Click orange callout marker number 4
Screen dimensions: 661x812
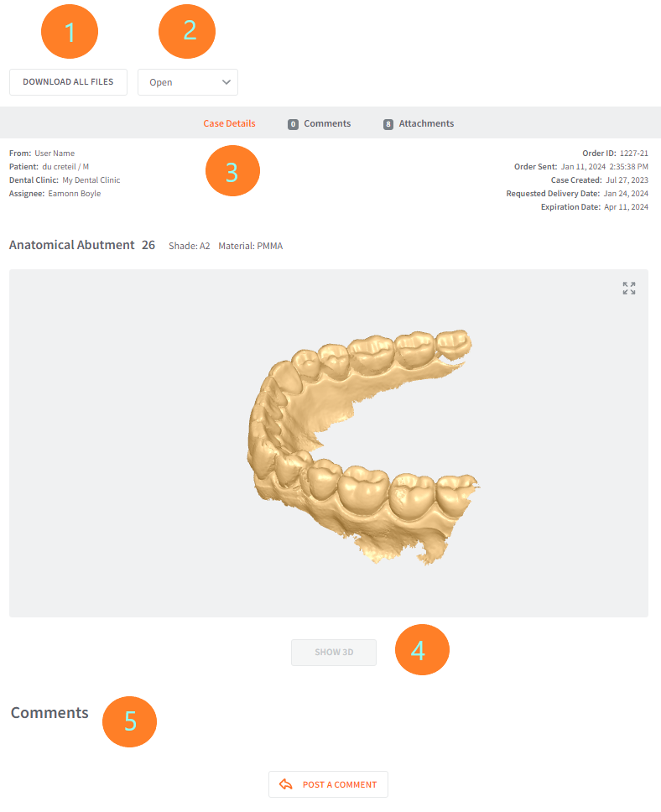pyautogui.click(x=422, y=650)
